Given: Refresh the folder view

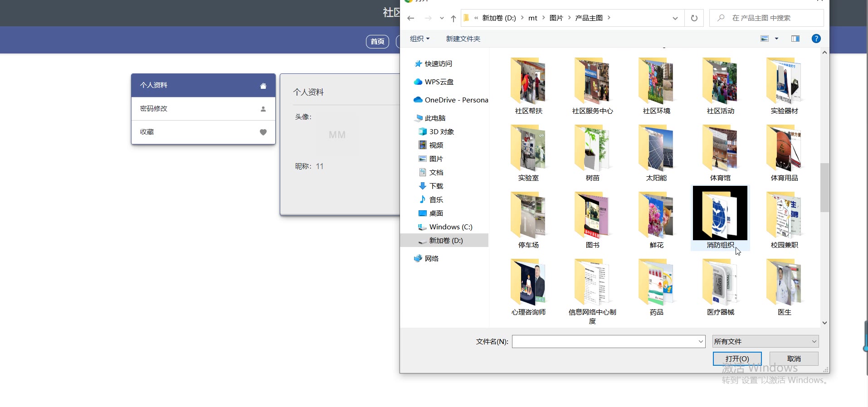Looking at the screenshot, I should click(x=694, y=18).
